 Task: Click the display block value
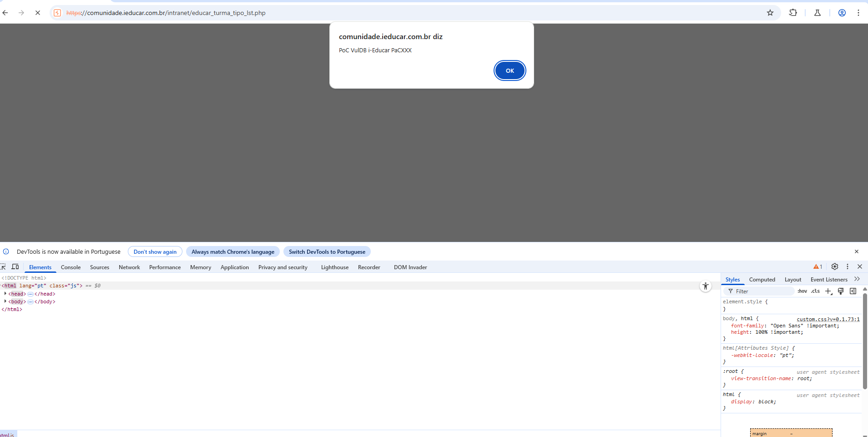(x=767, y=402)
